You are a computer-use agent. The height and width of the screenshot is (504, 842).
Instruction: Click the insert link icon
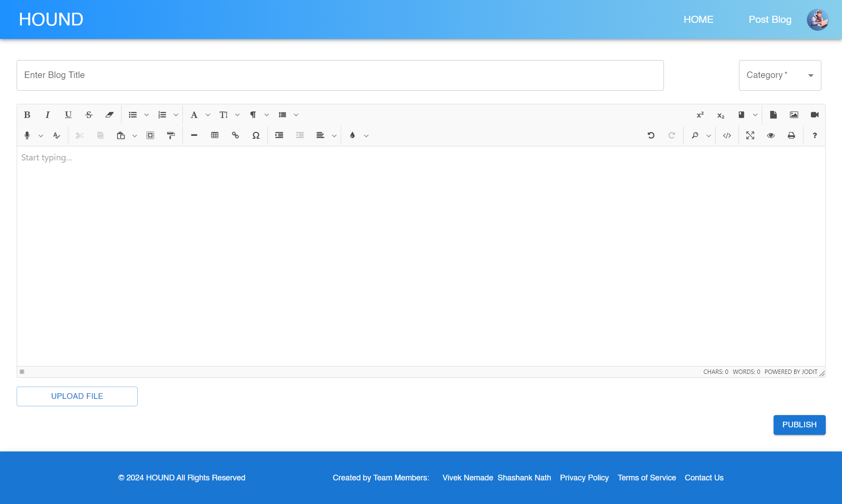[235, 135]
